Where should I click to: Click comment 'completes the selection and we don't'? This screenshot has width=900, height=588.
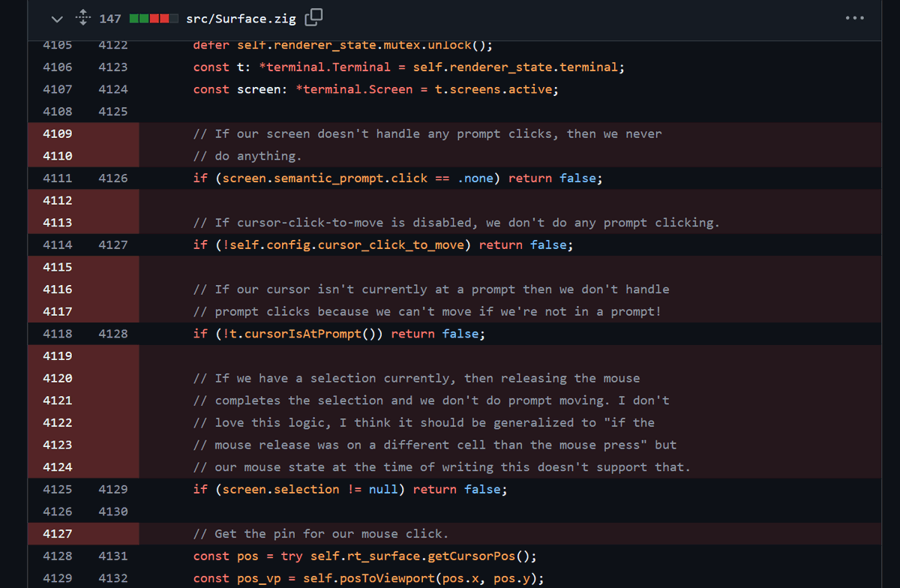coord(431,400)
